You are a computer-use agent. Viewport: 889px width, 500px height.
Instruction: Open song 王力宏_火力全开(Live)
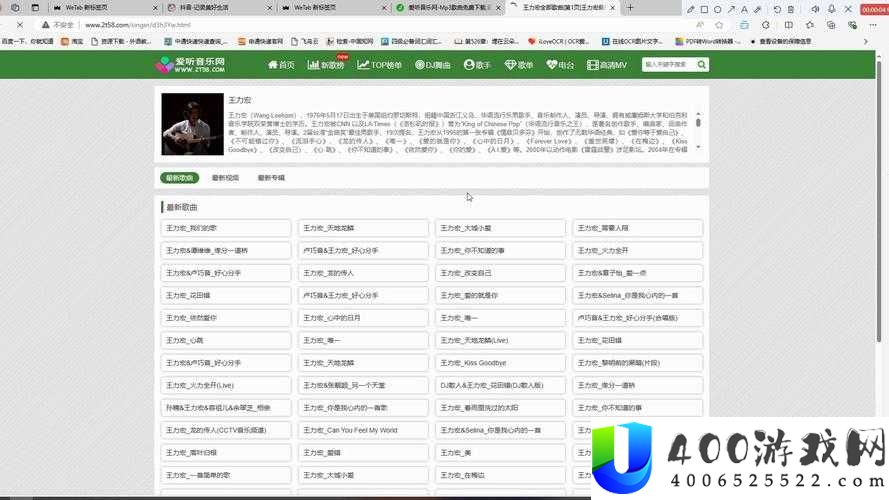click(x=226, y=385)
